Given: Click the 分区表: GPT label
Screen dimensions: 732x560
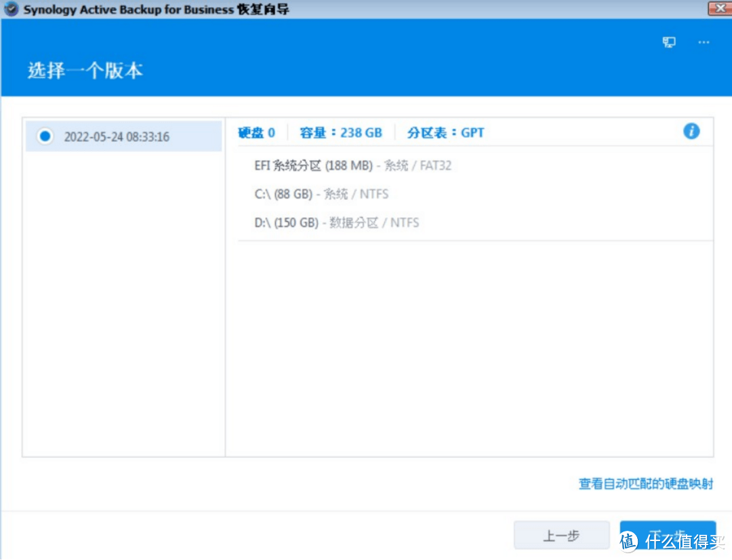Looking at the screenshot, I should 445,133.
